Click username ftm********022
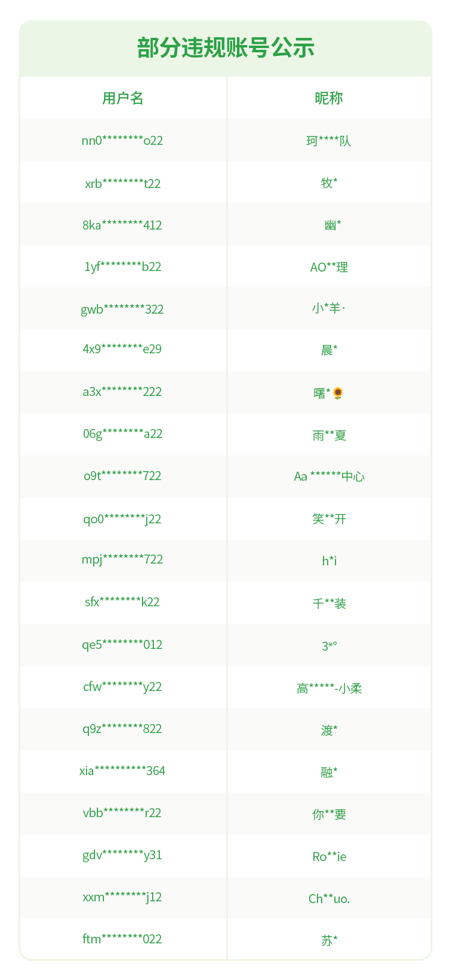This screenshot has height=980, width=451. [x=123, y=939]
